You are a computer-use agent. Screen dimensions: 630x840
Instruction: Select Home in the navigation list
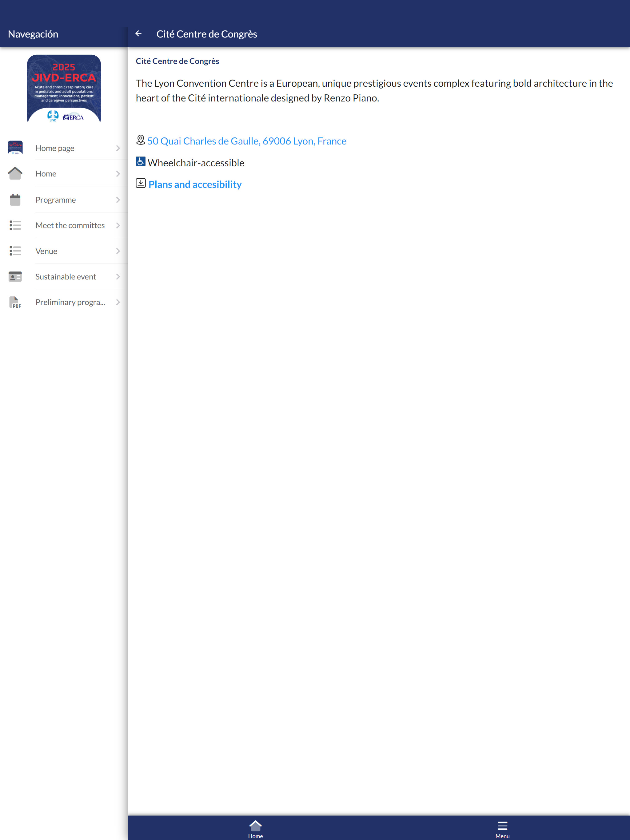point(64,173)
